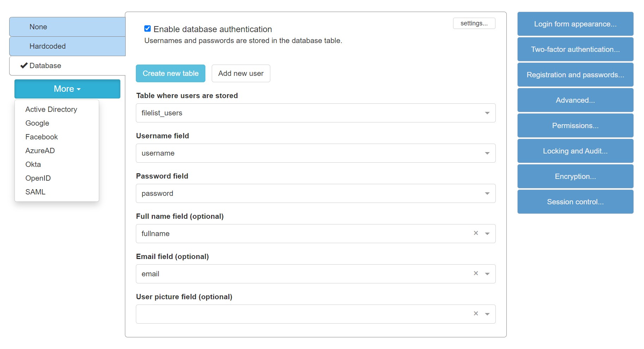Click the Create new table button
Image resolution: width=644 pixels, height=349 pixels.
pos(170,73)
